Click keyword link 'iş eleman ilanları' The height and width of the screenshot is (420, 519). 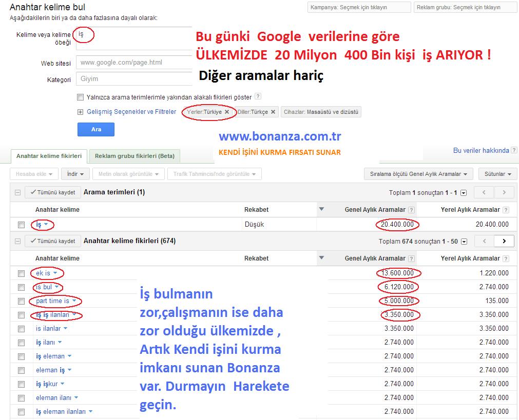pyautogui.click(x=61, y=412)
